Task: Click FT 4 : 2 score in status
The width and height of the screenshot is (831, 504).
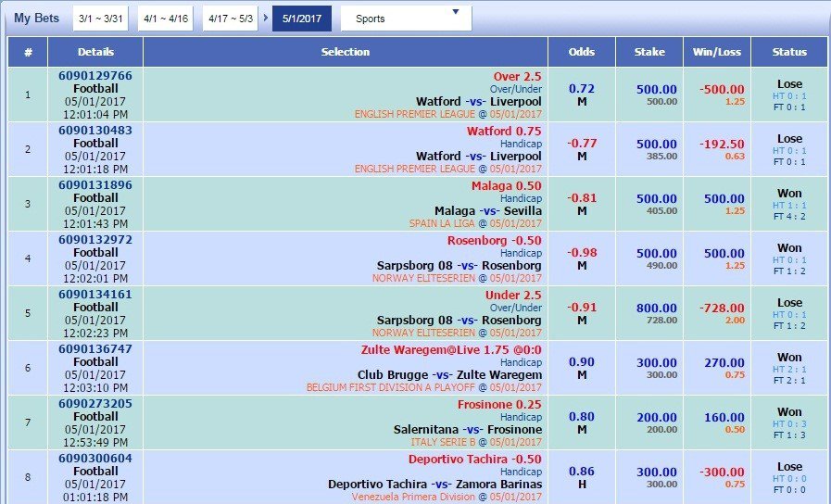Action: pyautogui.click(x=789, y=216)
